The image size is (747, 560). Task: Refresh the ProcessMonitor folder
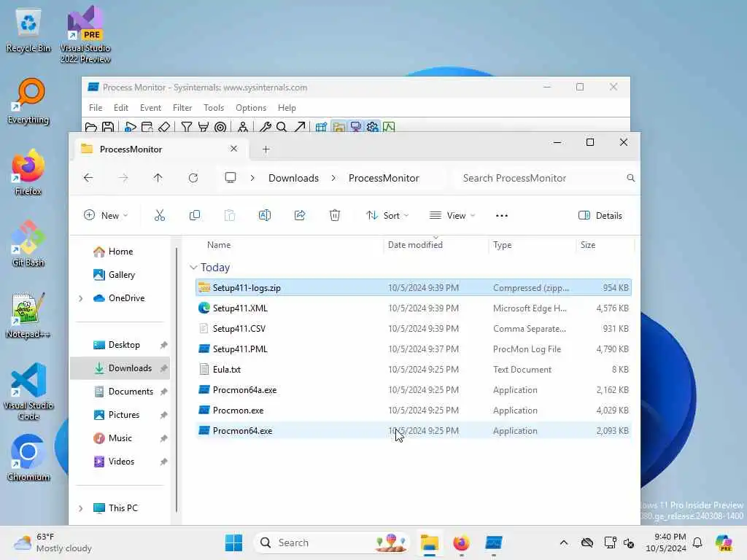pos(193,178)
